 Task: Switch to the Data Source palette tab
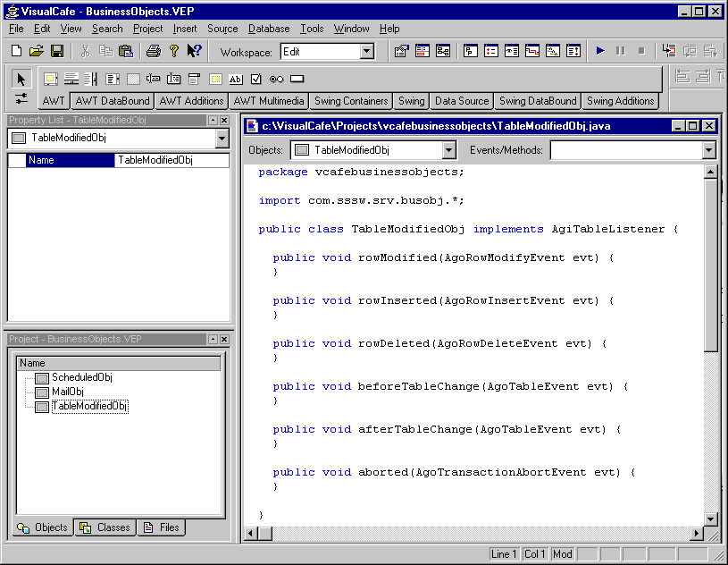462,101
